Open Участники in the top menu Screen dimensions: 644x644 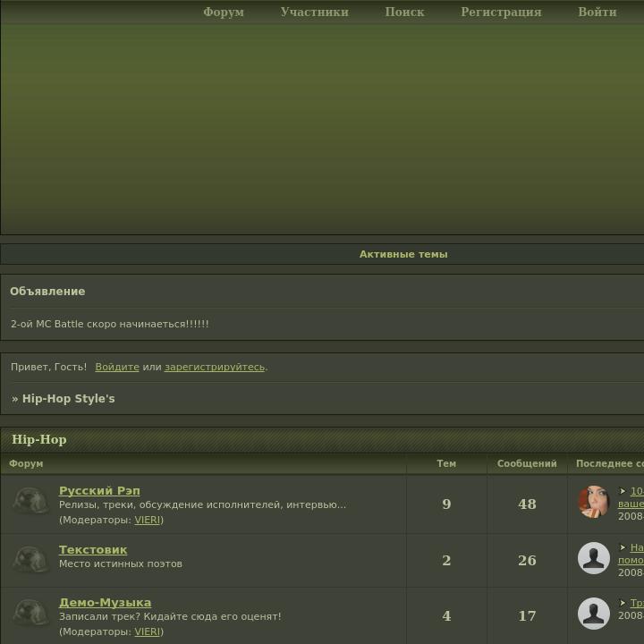coord(315,12)
